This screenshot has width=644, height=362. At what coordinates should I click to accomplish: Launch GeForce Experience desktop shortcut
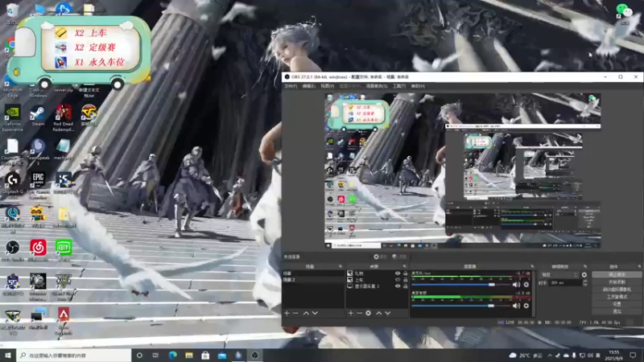coord(12,118)
